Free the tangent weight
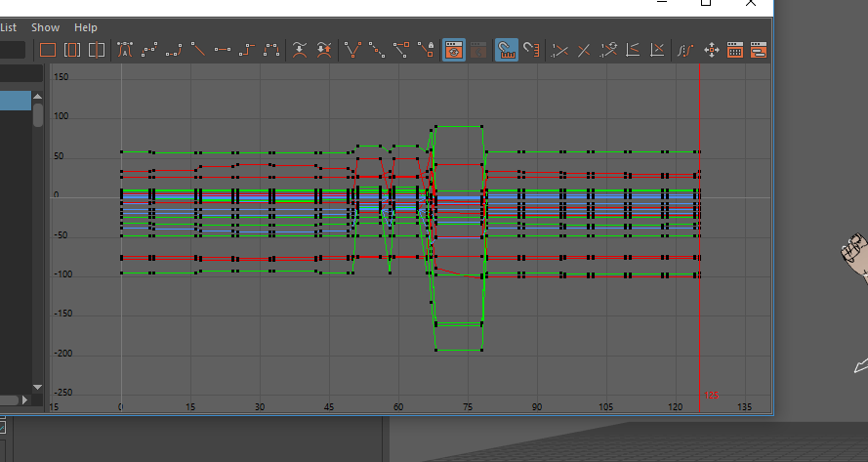Screen dimensions: 868x462 [401, 51]
